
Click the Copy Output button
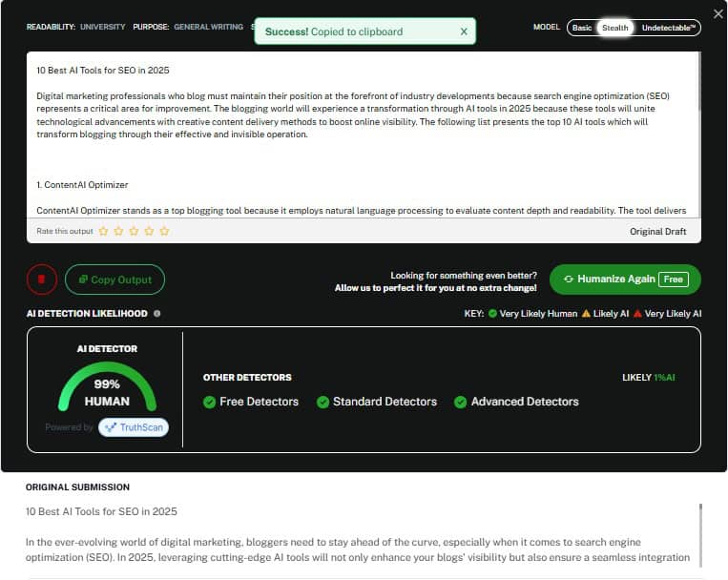(x=114, y=280)
